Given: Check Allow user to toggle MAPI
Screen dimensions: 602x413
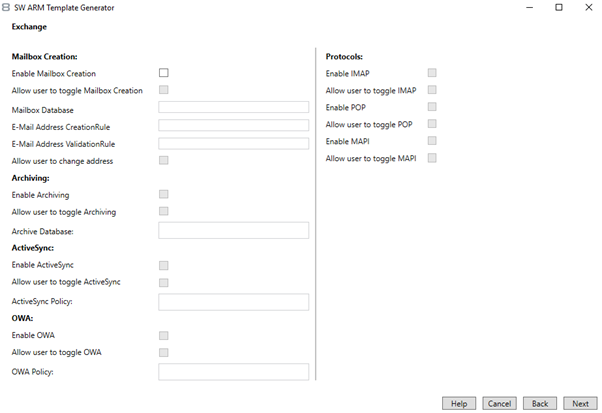Looking at the screenshot, I should (432, 158).
